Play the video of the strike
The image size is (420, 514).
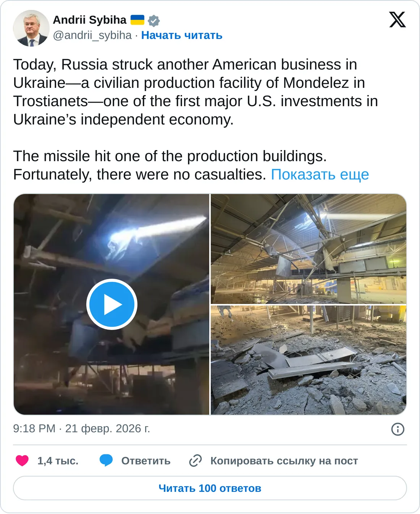click(x=111, y=304)
